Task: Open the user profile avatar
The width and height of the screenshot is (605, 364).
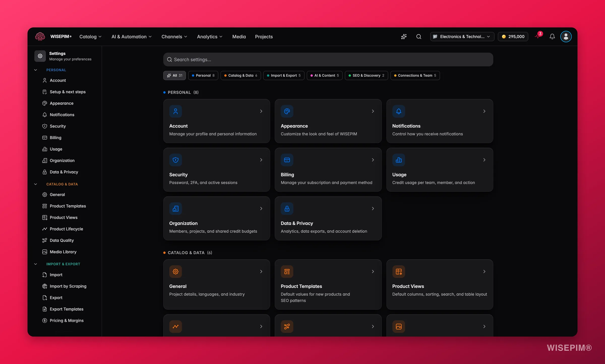Action: [x=566, y=37]
